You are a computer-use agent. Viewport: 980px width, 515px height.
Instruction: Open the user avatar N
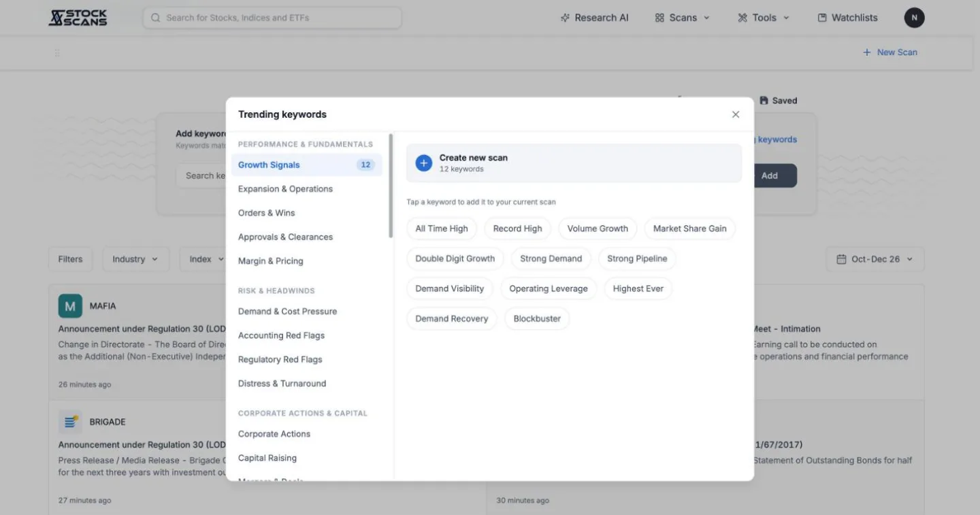click(x=914, y=18)
